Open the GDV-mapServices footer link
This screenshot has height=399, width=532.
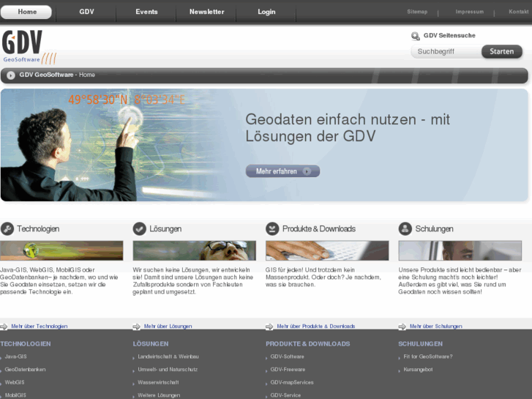point(292,382)
